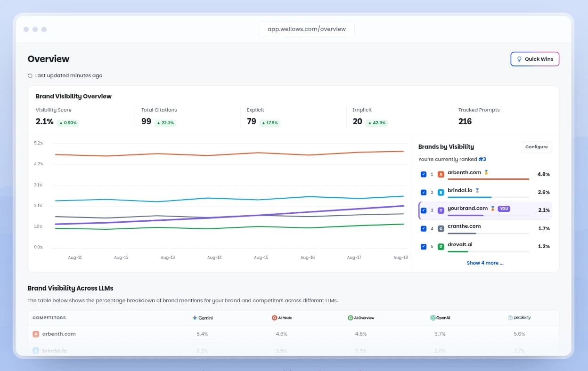Click the Perplexity column header icon
The height and width of the screenshot is (371, 588).
coord(510,318)
